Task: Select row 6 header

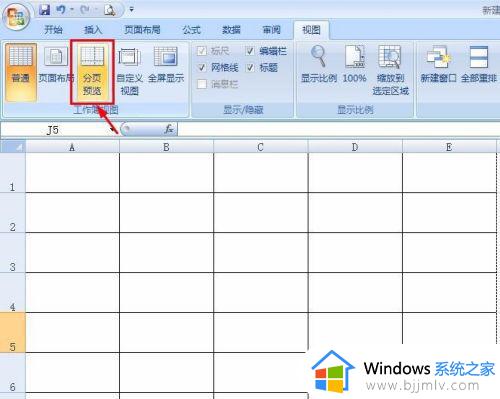Action: [x=13, y=373]
